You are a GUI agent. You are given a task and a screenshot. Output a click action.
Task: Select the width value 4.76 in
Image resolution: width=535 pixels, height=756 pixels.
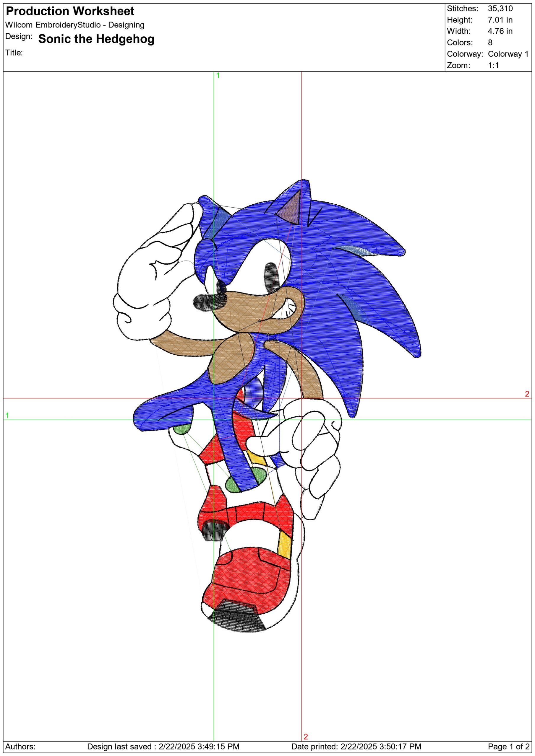click(x=500, y=31)
